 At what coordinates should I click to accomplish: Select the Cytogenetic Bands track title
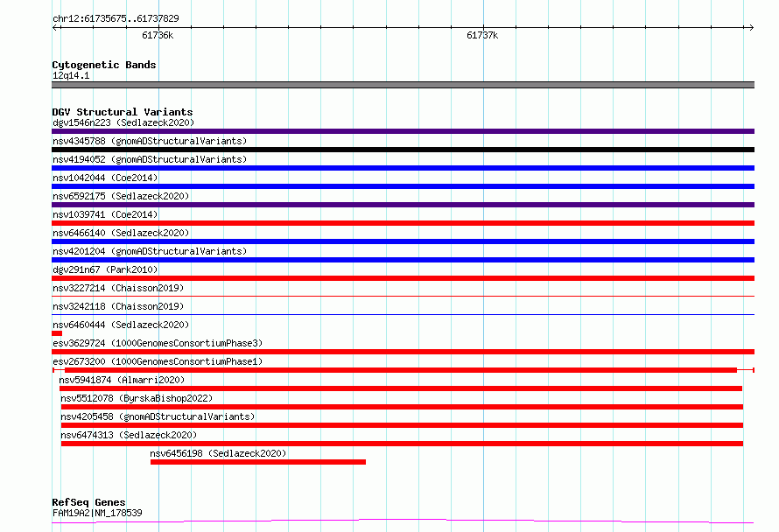click(x=104, y=65)
